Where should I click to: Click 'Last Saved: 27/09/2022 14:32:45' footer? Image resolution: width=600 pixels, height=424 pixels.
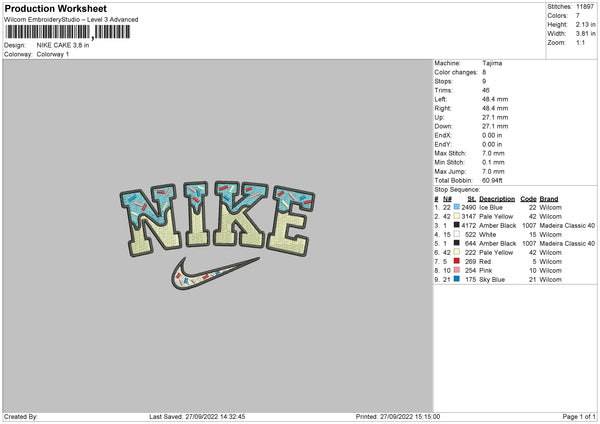(197, 416)
